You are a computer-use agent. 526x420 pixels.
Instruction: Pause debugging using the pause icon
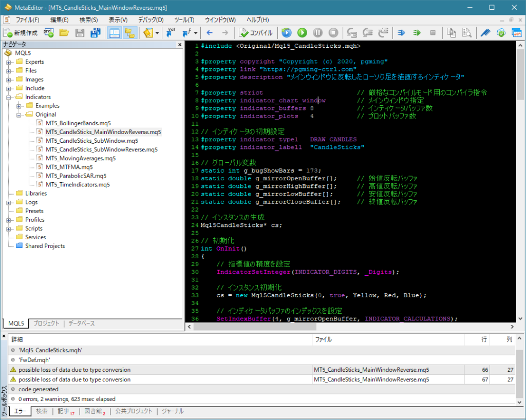click(318, 32)
